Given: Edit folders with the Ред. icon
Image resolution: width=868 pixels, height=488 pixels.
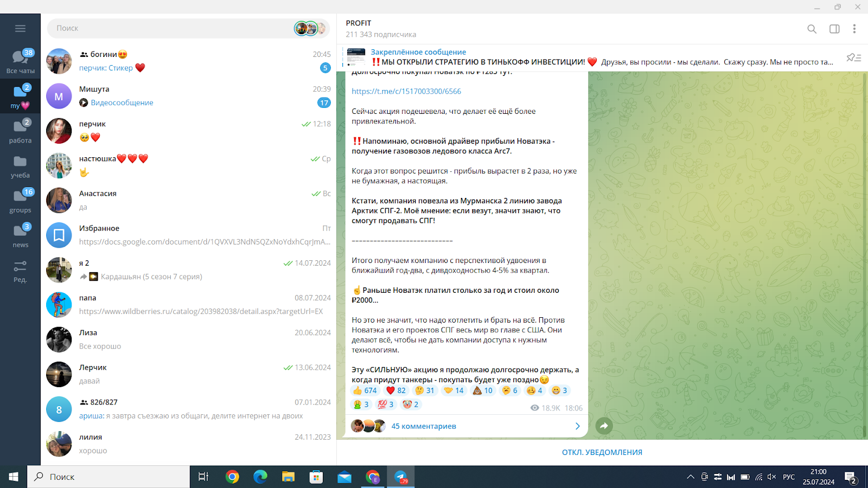Looking at the screenshot, I should coord(20,272).
